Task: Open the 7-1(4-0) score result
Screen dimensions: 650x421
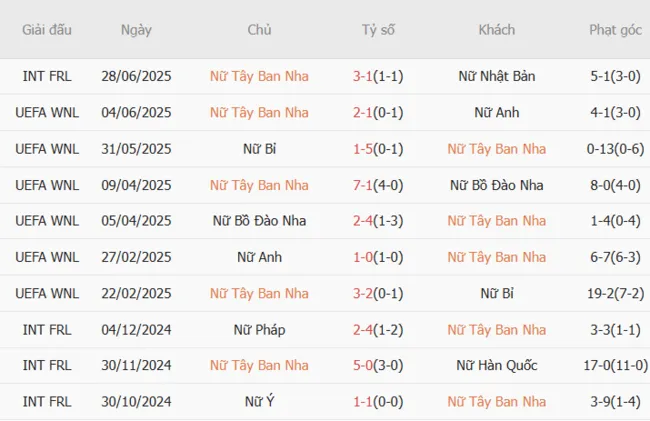Action: click(378, 185)
